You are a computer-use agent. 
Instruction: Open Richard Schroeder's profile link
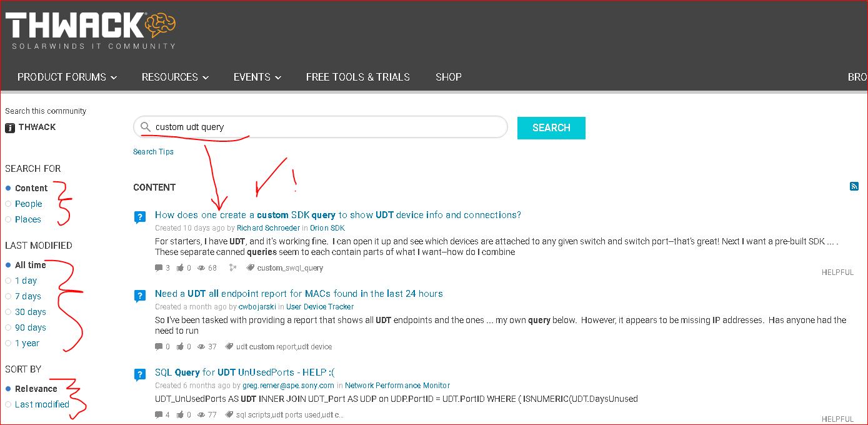tap(268, 228)
